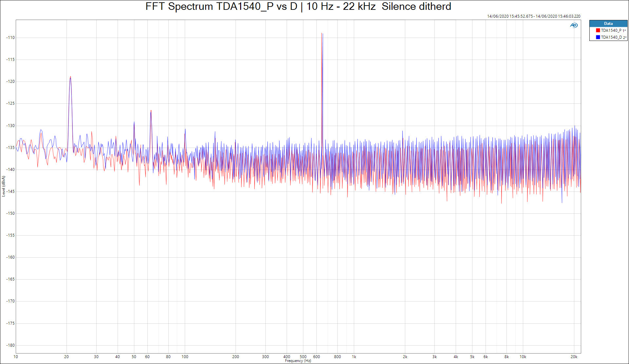This screenshot has height=364, width=629.
Task: Click the measurement timestamp text
Action: 533,16
